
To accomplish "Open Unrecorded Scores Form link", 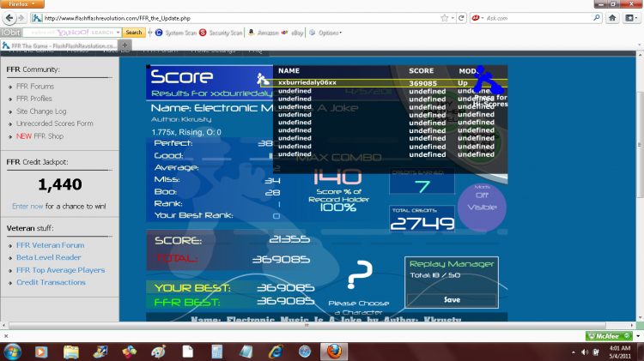I will pos(55,123).
